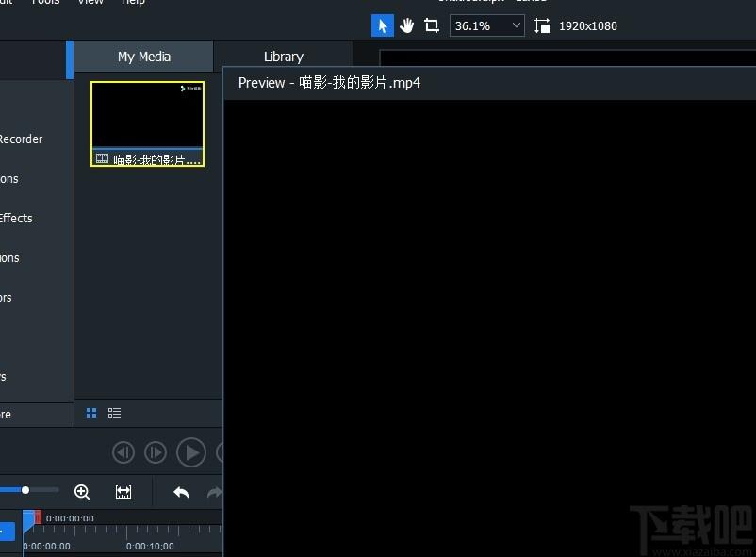
Task: Step to the previous frame
Action: (x=123, y=452)
